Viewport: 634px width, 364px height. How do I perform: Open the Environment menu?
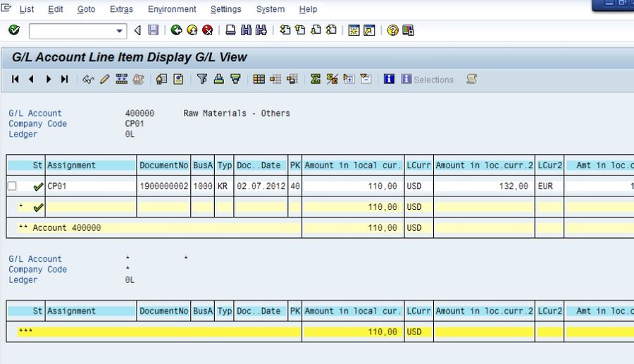pyautogui.click(x=172, y=9)
